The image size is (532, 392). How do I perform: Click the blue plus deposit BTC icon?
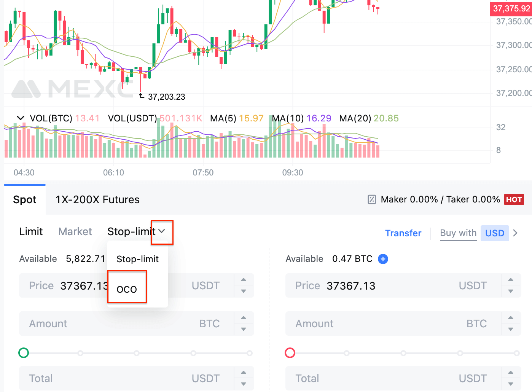click(x=383, y=259)
